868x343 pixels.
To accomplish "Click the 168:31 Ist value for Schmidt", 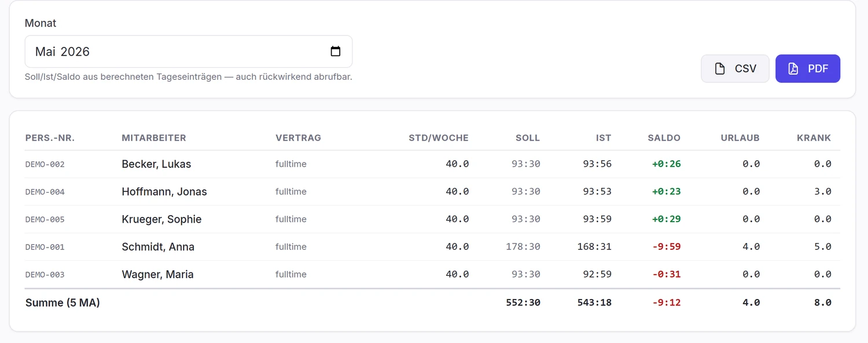I will [x=594, y=247].
